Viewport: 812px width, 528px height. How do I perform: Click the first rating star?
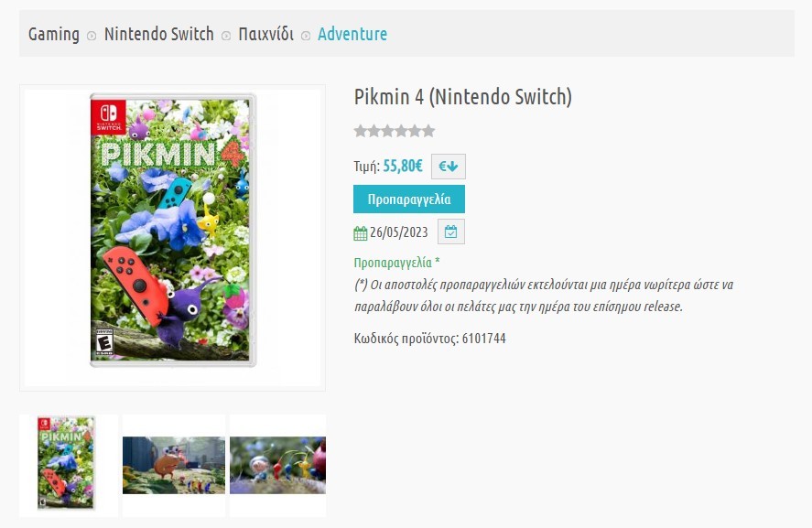pyautogui.click(x=361, y=131)
